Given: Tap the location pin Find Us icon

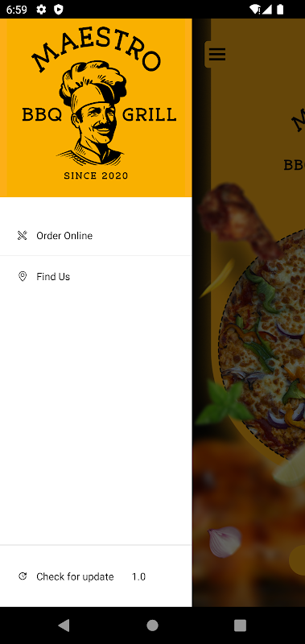Looking at the screenshot, I should point(23,276).
